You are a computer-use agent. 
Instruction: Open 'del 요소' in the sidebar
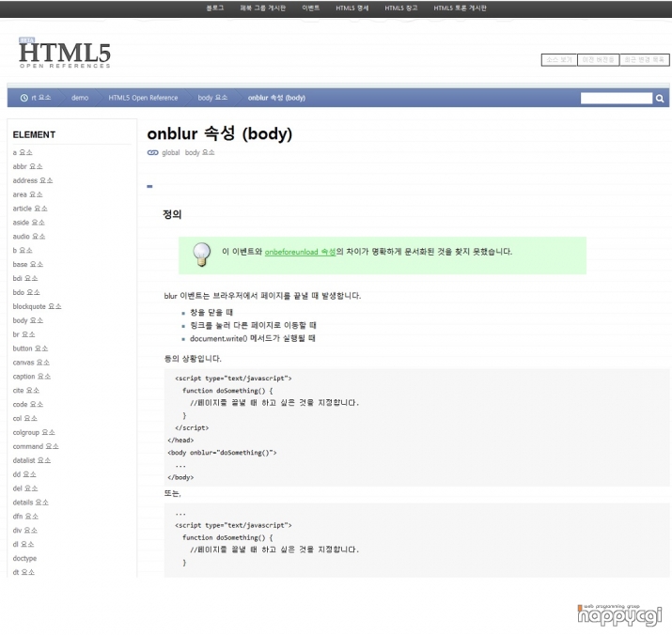point(25,488)
